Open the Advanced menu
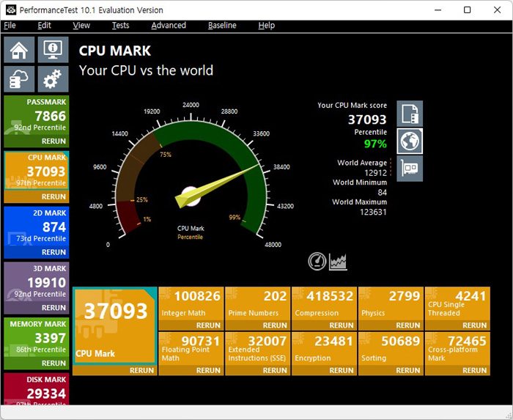The height and width of the screenshot is (420, 513). (x=169, y=25)
